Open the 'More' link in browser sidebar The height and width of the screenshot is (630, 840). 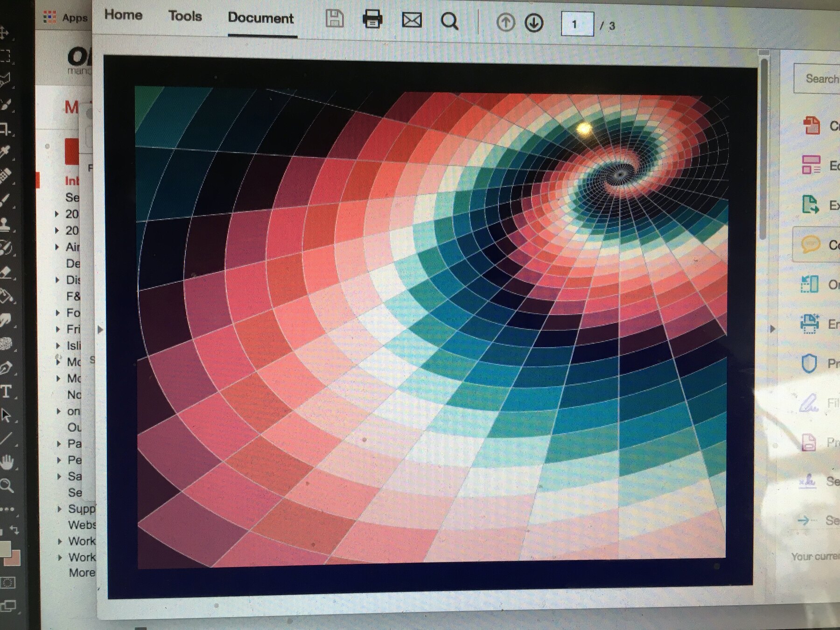pyautogui.click(x=82, y=573)
